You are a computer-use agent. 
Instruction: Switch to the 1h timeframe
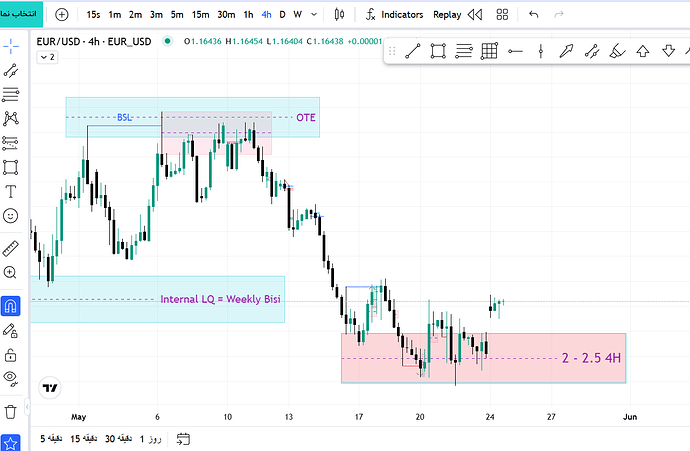click(249, 15)
